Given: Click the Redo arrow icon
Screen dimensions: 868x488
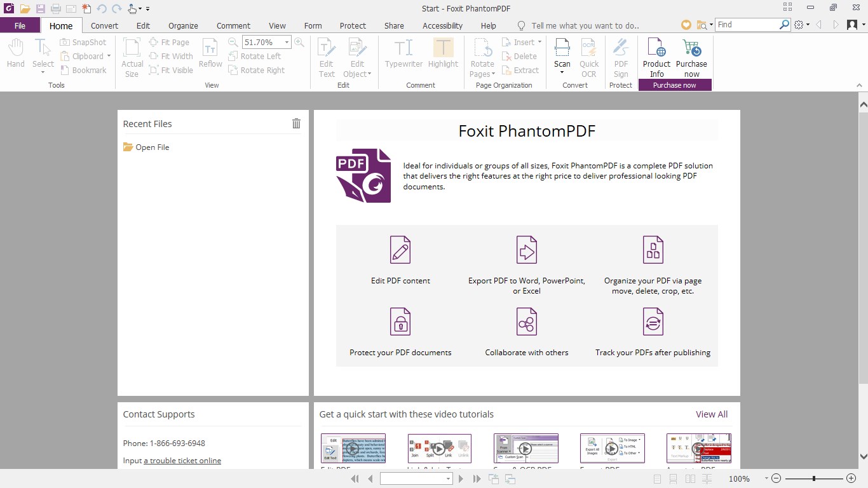Looking at the screenshot, I should (x=116, y=9).
